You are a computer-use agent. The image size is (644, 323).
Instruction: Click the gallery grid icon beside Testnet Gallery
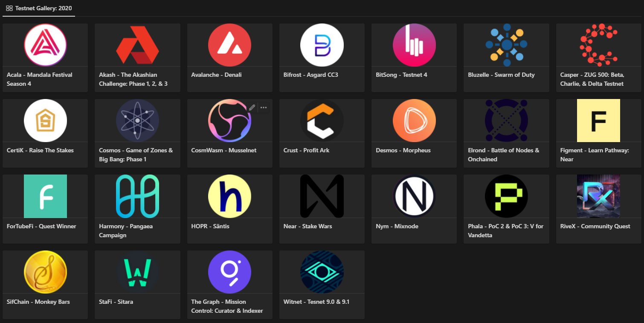coord(9,8)
